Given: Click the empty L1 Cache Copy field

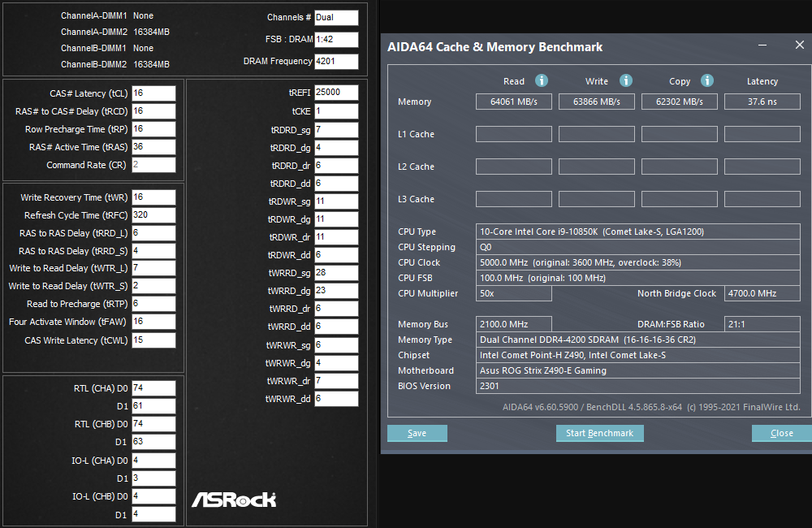Looking at the screenshot, I should [680, 134].
